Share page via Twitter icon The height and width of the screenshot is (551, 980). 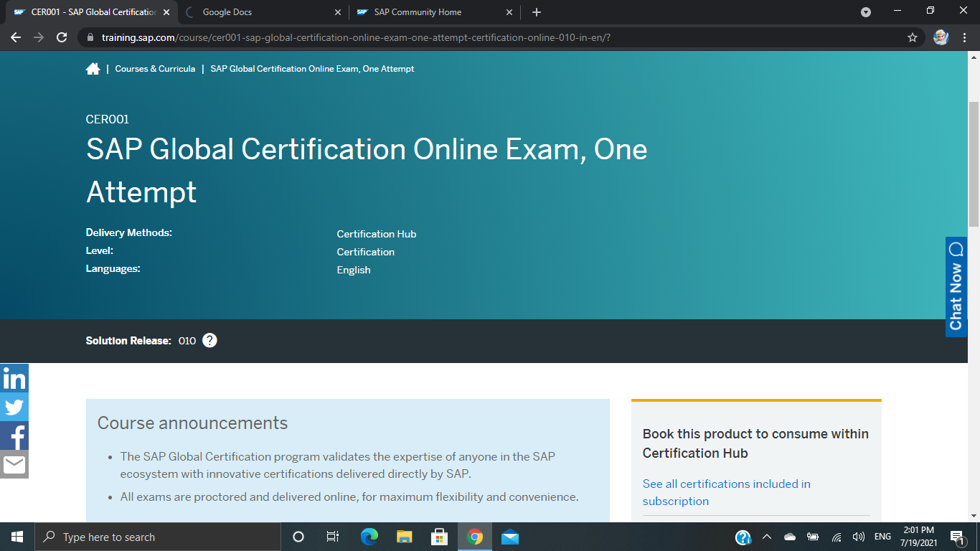[x=14, y=407]
